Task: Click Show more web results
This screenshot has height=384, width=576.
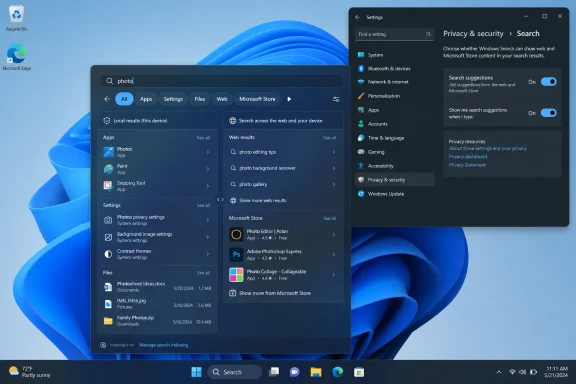Action: (x=262, y=200)
